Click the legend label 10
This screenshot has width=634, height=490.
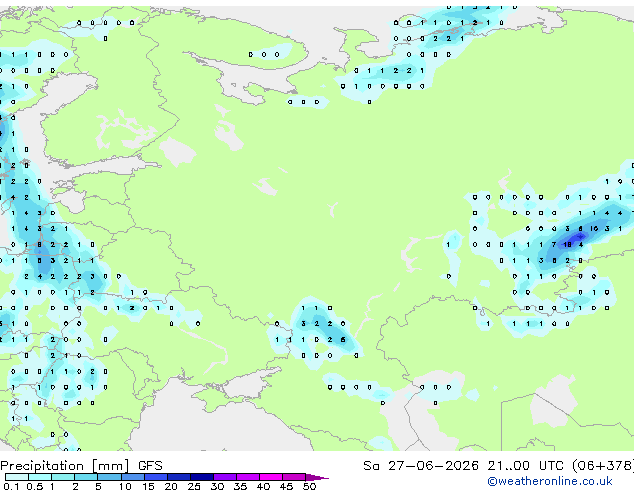pos(125,486)
